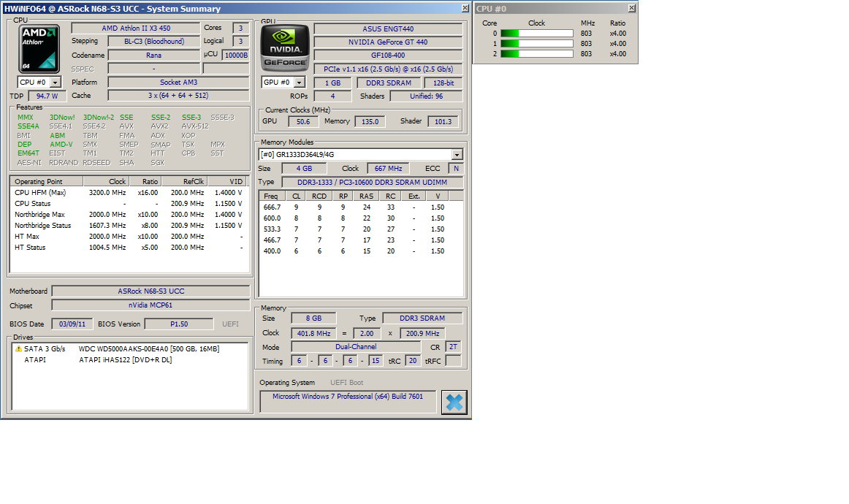Click the blue X close icon button

point(454,402)
